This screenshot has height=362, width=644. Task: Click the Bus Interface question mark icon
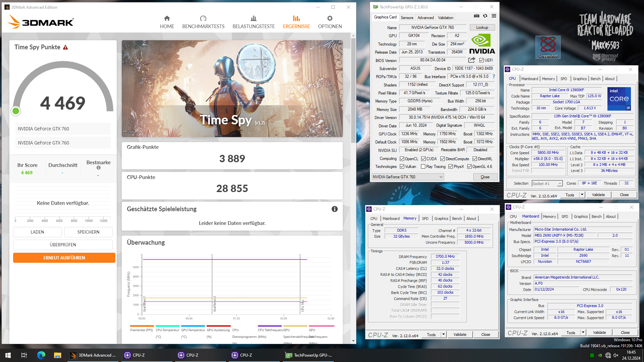tap(493, 76)
